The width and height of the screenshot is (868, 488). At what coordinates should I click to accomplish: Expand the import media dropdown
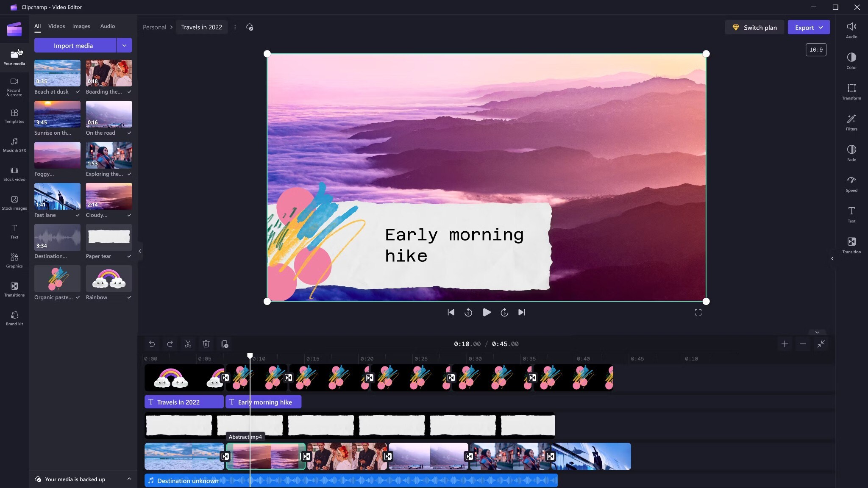124,44
